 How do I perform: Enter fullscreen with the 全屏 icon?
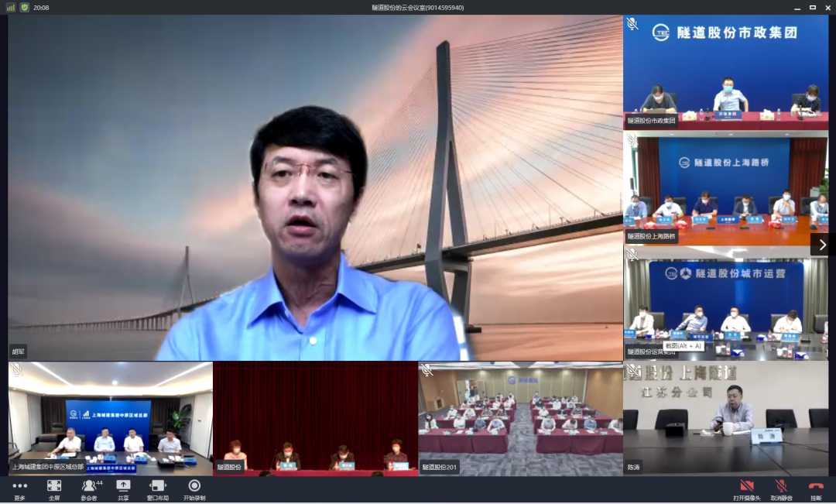[54, 487]
